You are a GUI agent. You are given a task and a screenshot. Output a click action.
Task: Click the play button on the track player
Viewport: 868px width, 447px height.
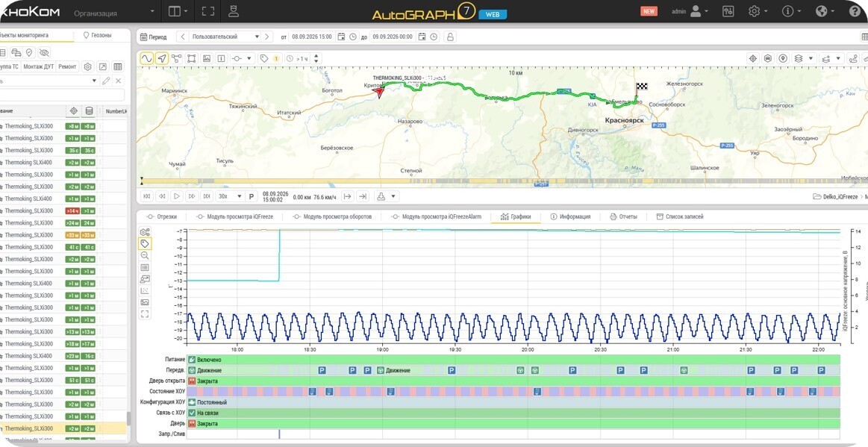[177, 196]
